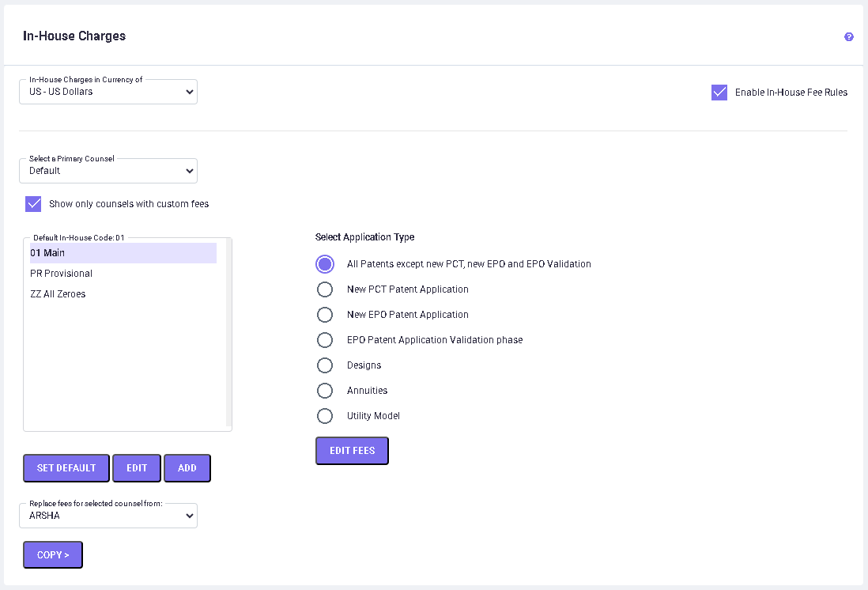
Task: Expand the Select a Primary Counsel dropdown
Action: coord(108,171)
